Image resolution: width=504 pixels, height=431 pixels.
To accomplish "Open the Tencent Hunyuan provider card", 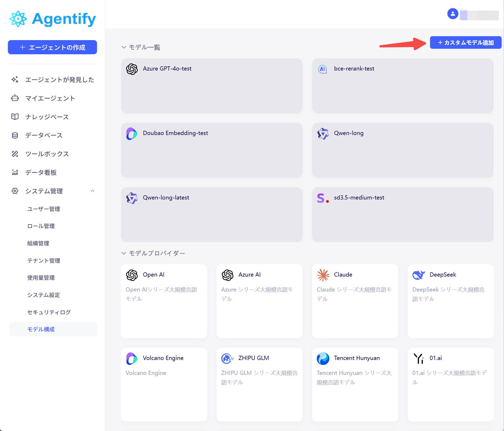I will click(x=355, y=384).
